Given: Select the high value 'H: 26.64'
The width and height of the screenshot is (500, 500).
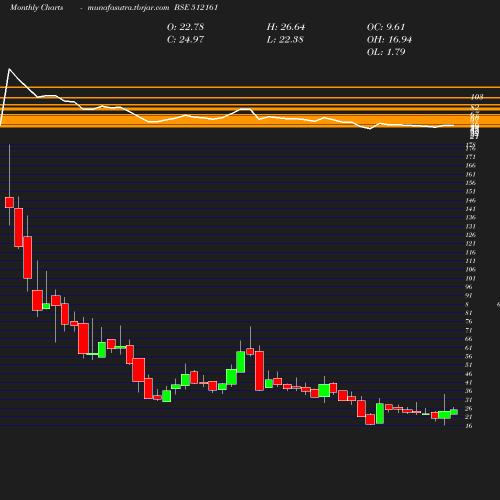Looking at the screenshot, I should pyautogui.click(x=286, y=27).
